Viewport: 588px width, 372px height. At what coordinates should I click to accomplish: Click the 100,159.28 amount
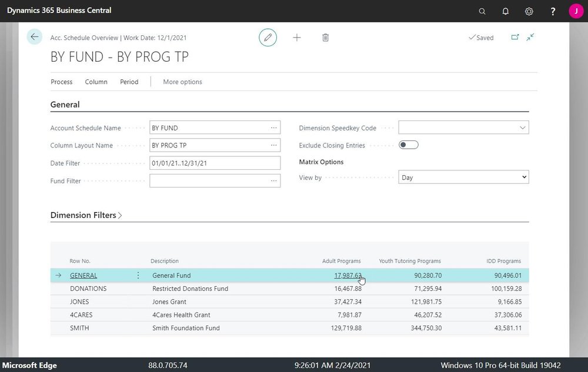click(x=506, y=289)
